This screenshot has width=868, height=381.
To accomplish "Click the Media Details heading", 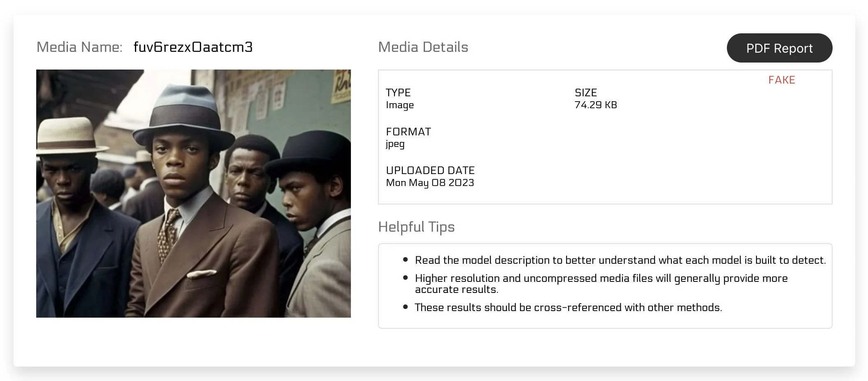I will click(423, 47).
